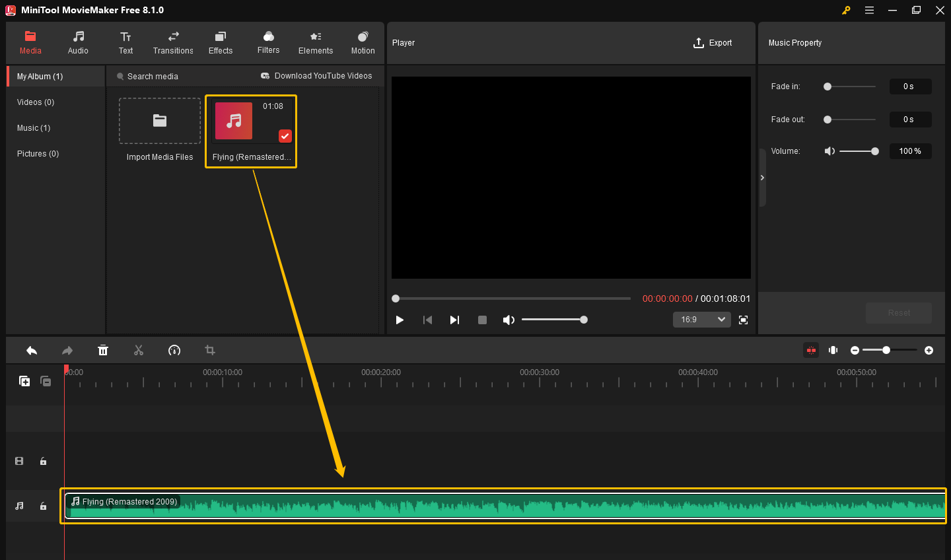Enter full screen preview
The image size is (951, 560).
point(743,320)
